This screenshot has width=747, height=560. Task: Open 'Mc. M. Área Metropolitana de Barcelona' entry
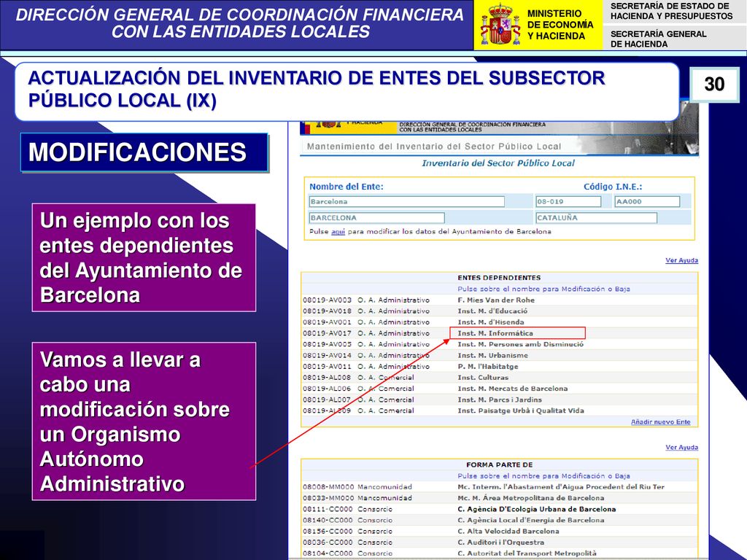tap(531, 498)
